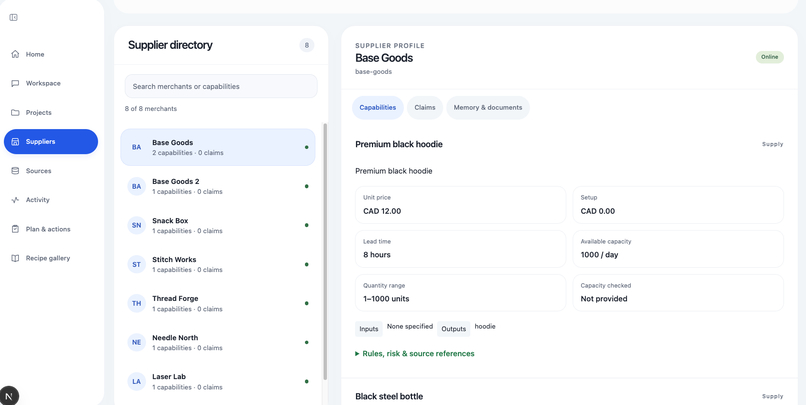Select the Capabilities tab

click(378, 107)
